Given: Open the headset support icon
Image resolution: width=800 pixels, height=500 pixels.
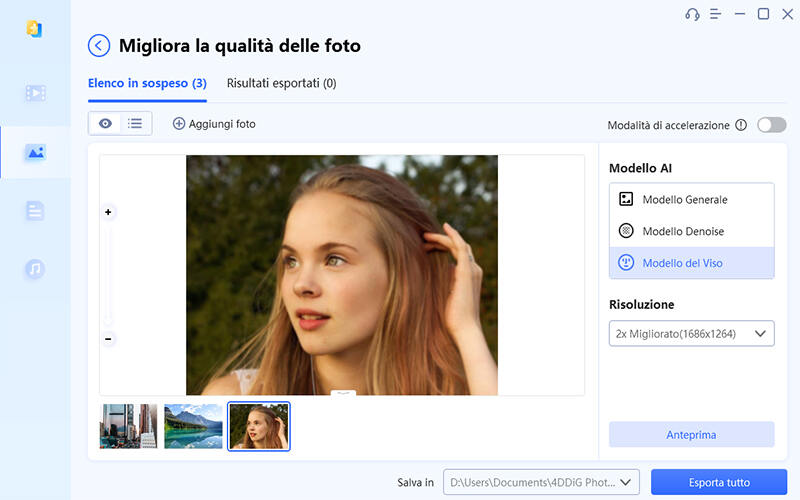Looking at the screenshot, I should coord(692,14).
